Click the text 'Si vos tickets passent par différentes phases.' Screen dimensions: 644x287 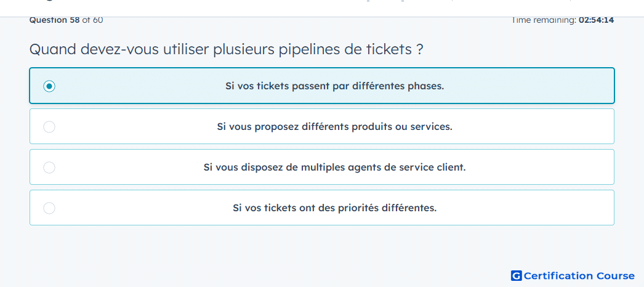pyautogui.click(x=335, y=86)
